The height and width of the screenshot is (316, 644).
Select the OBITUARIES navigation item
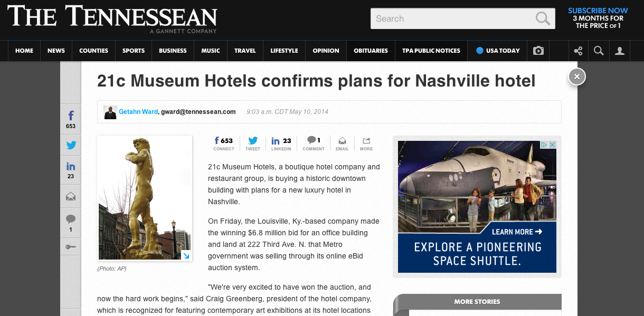pyautogui.click(x=371, y=51)
